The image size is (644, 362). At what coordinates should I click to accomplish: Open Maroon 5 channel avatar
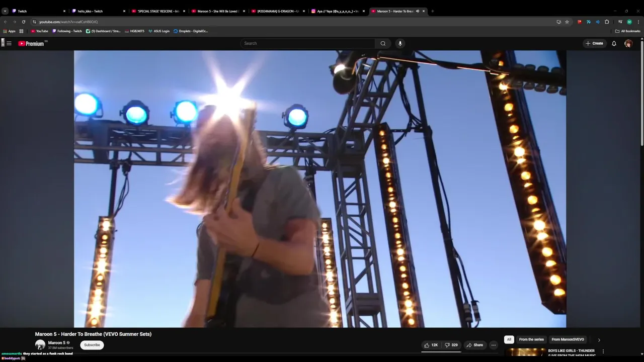[40, 345]
